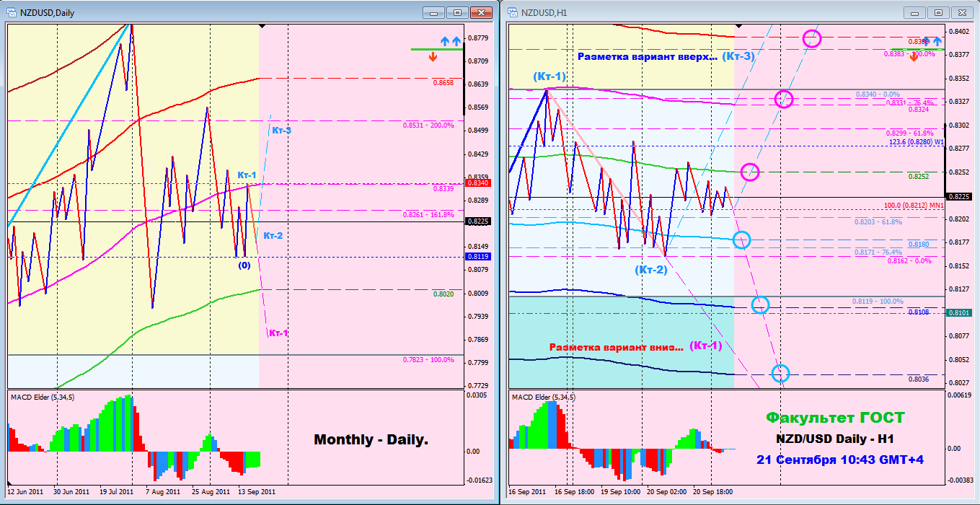Click the chart shift triangle atop Daily chart

click(262, 26)
